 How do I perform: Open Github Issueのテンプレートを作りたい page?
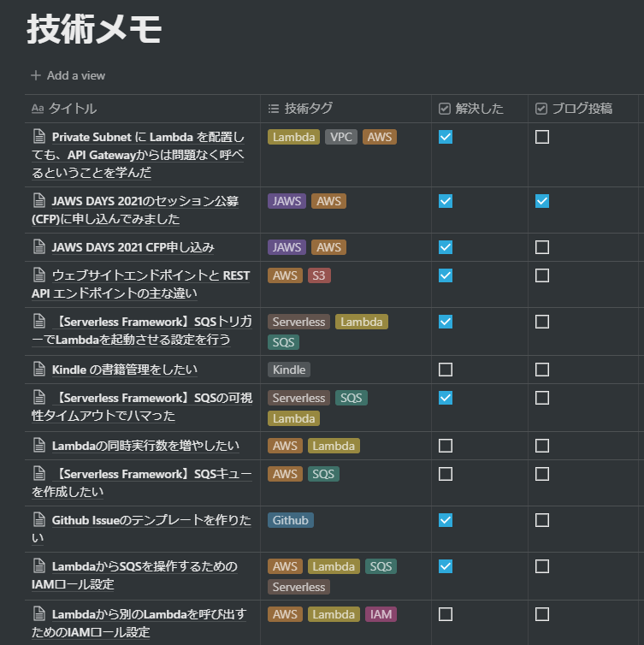(141, 529)
